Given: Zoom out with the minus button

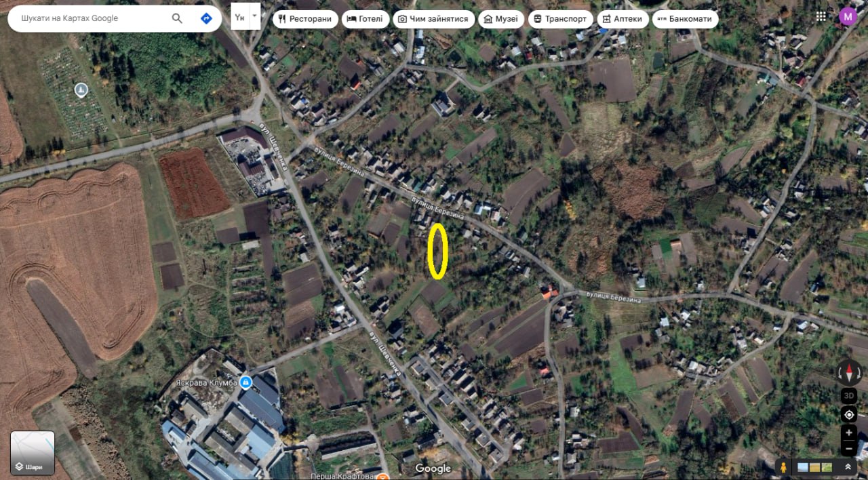Looking at the screenshot, I should coord(849,448).
